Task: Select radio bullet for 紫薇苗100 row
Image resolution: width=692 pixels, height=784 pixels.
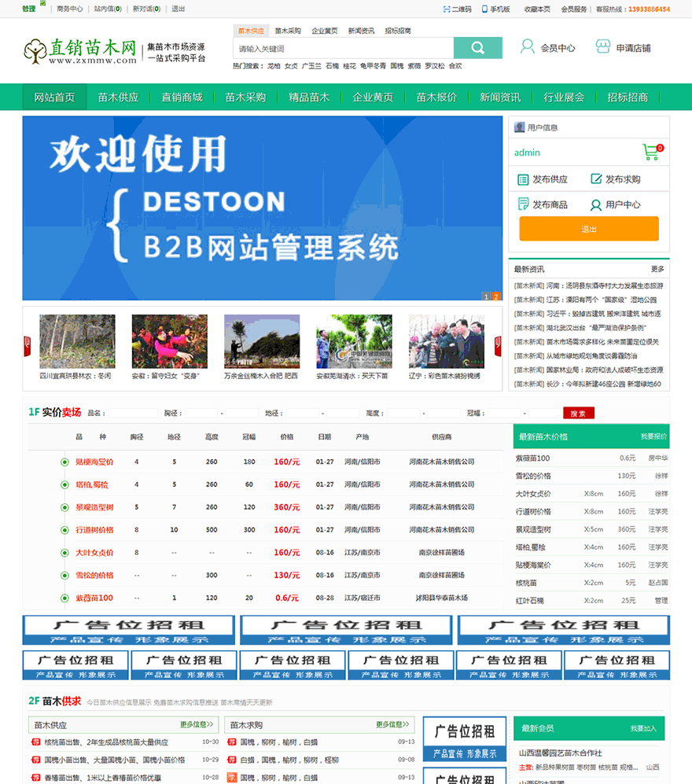Action: pos(64,598)
